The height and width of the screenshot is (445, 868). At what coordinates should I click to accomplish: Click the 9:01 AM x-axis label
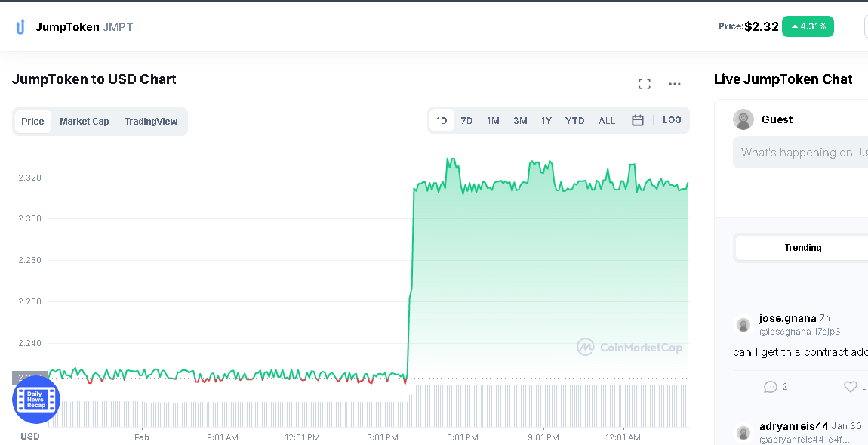(223, 437)
